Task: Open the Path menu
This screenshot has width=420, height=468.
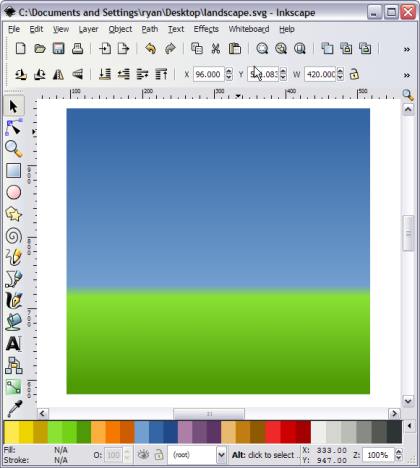Action: 150,29
